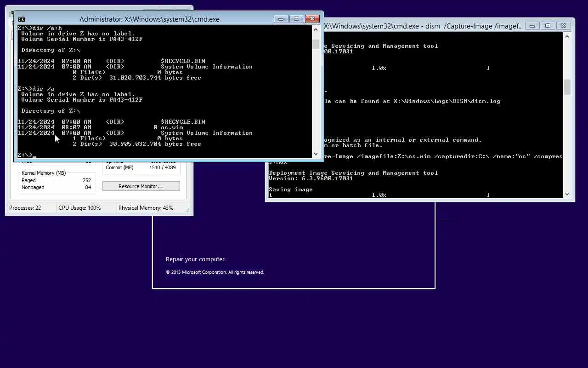This screenshot has width=588, height=368.
Task: Maximize the Administrator cmd.exe window
Action: point(296,19)
